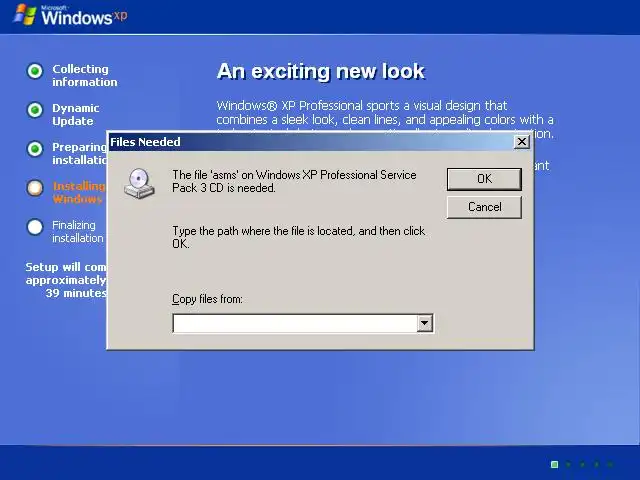
Task: Click the 'Copy files from:' label
Action: (207, 299)
